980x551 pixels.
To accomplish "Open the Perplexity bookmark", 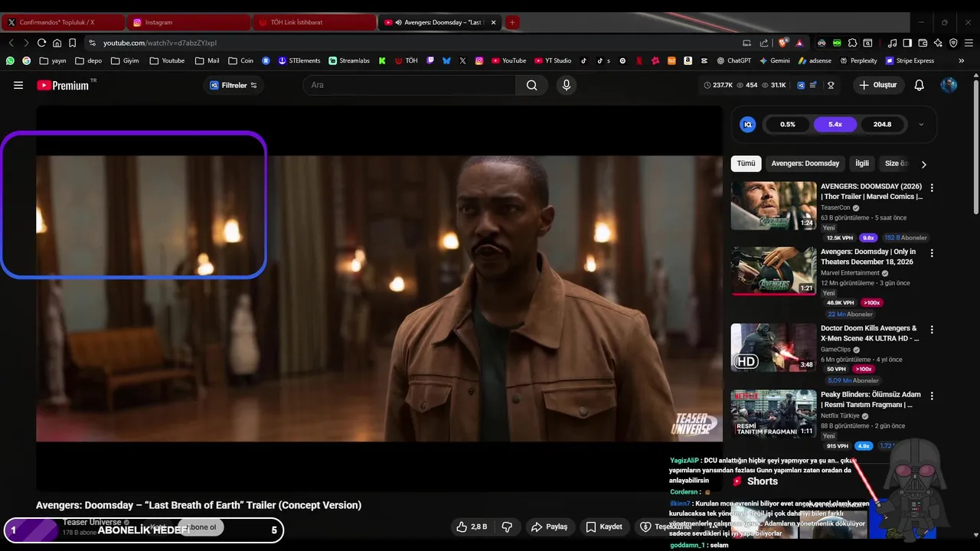I will click(858, 60).
